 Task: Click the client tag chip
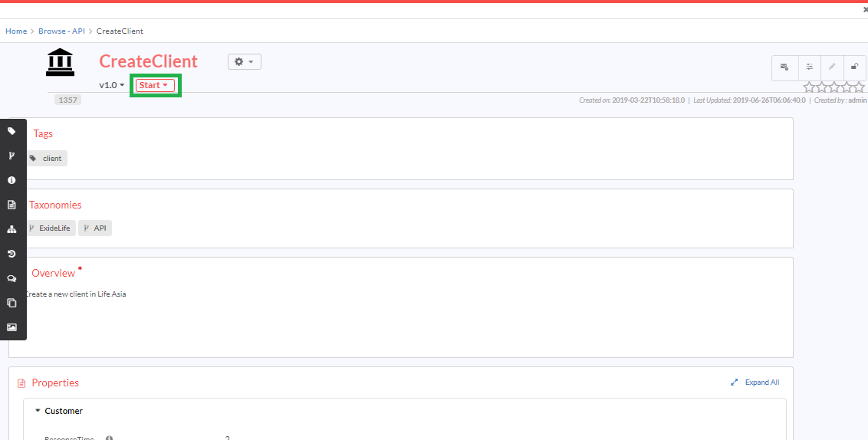click(47, 158)
